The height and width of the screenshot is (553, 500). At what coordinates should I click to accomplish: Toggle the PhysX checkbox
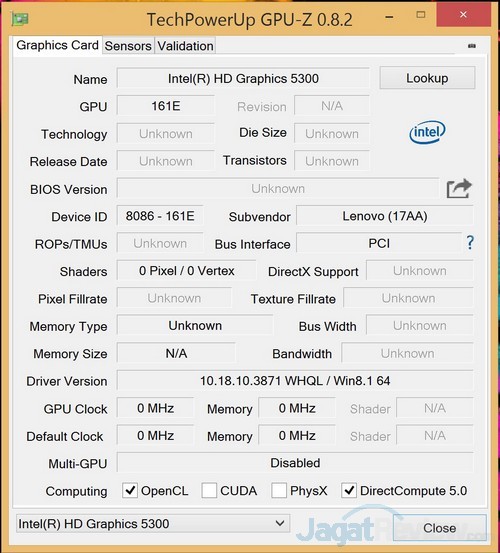(279, 490)
